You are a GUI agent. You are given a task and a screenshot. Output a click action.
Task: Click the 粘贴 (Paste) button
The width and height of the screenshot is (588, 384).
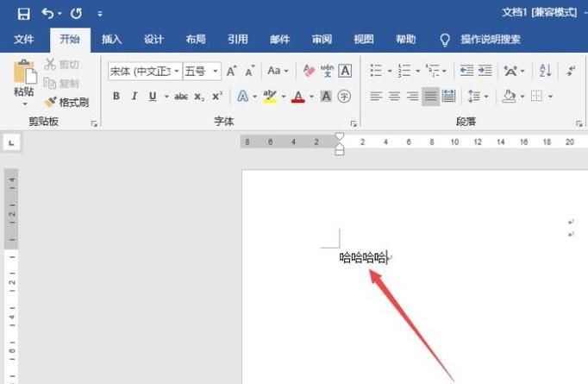pos(24,83)
